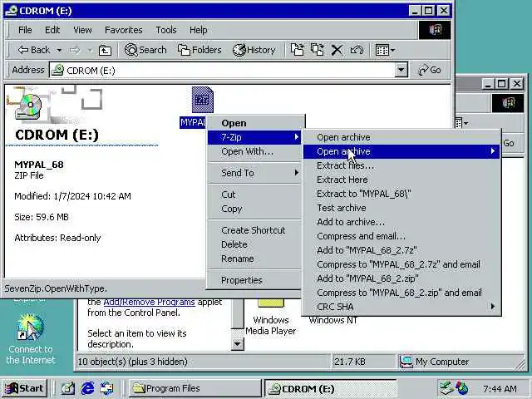Choose Properties in the context menu
The width and height of the screenshot is (532, 399).
[x=254, y=280]
